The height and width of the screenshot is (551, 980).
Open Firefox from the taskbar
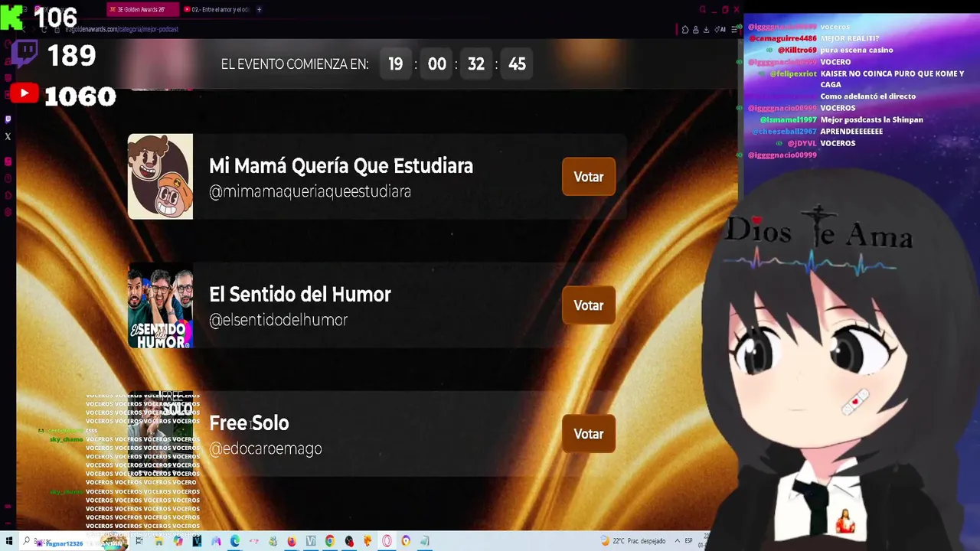[292, 541]
